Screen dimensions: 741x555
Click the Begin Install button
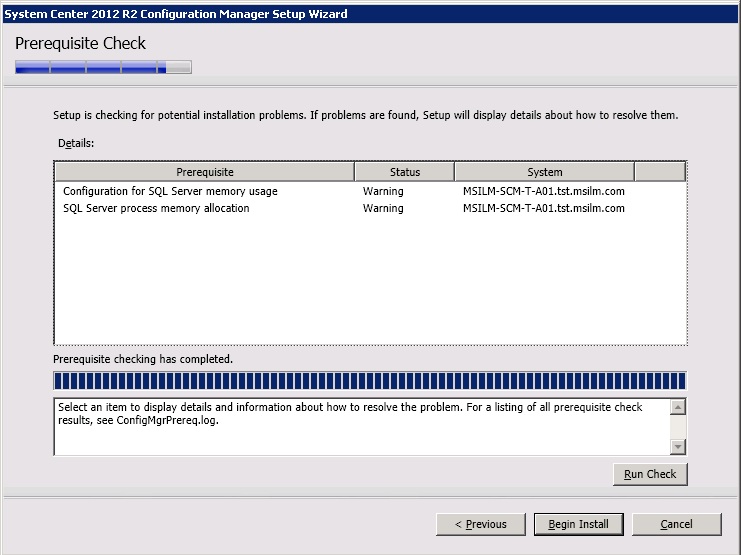578,524
